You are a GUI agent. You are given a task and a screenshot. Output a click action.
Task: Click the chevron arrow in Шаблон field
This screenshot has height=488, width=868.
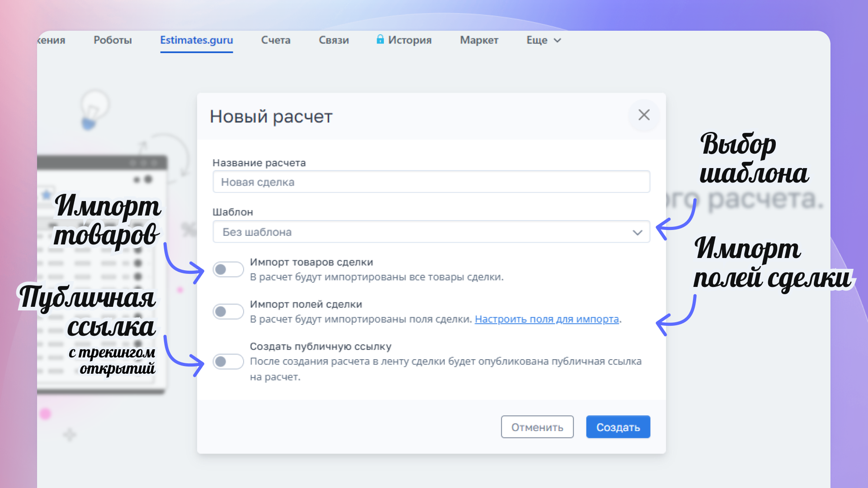637,232
